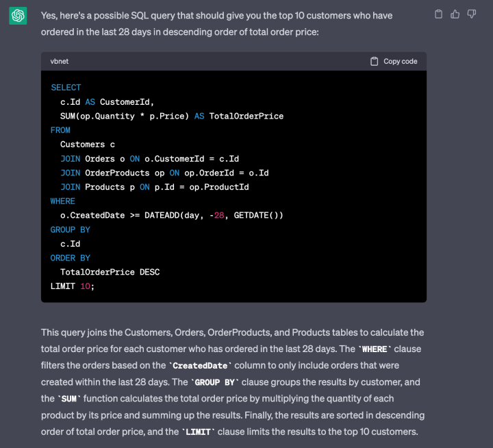Click the ChatGPT avatar logo
This screenshot has width=493, height=448.
[18, 16]
